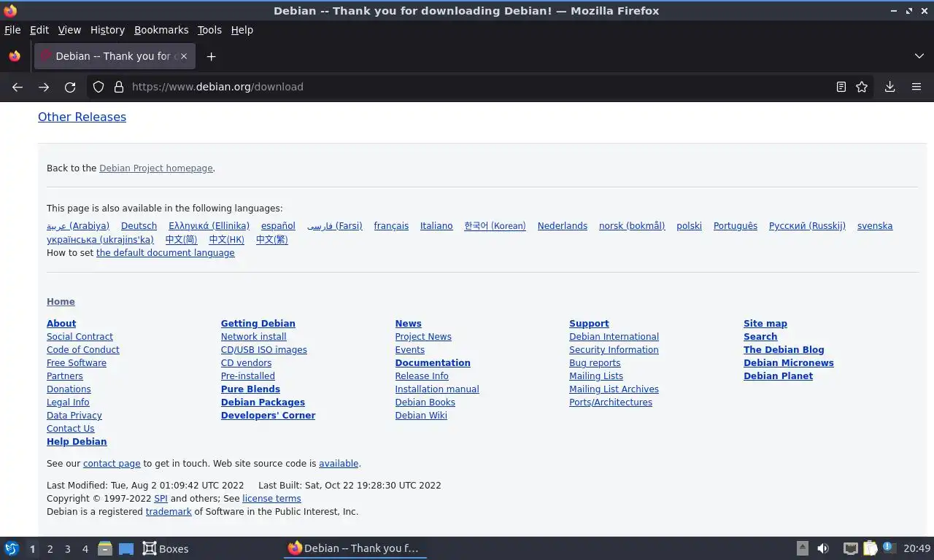Image resolution: width=934 pixels, height=560 pixels.
Task: Close the Debian tab
Action: coord(184,56)
